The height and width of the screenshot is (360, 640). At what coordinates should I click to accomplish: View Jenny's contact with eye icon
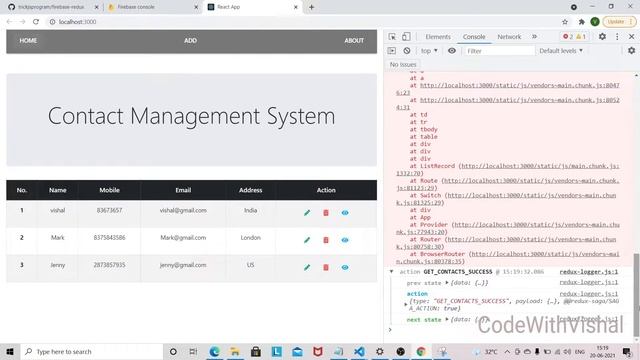[x=345, y=267]
